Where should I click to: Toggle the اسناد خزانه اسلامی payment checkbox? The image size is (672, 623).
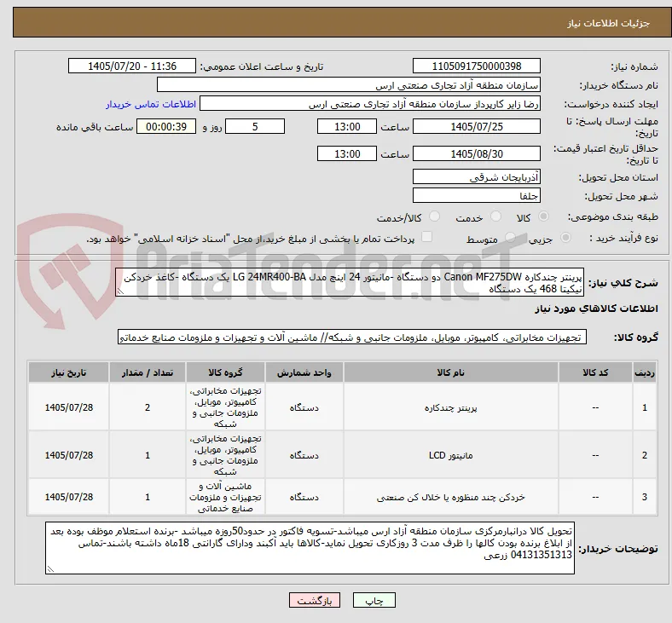point(427,237)
